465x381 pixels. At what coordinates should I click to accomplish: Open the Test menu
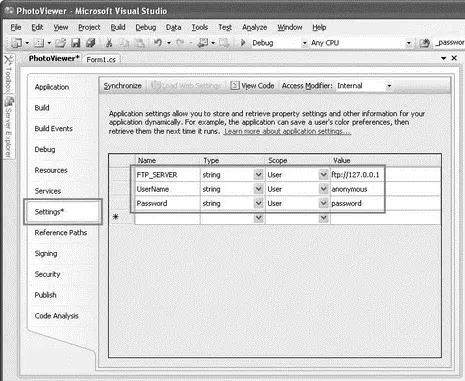click(225, 27)
